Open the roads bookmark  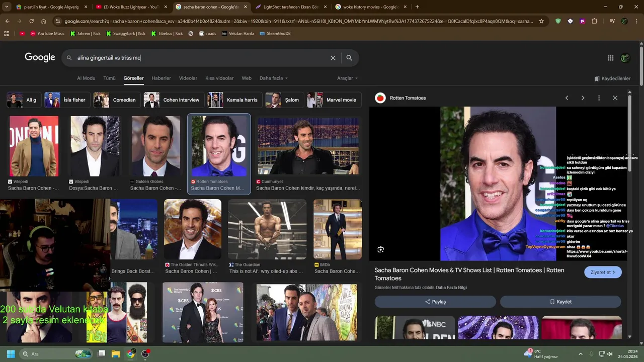point(207,34)
